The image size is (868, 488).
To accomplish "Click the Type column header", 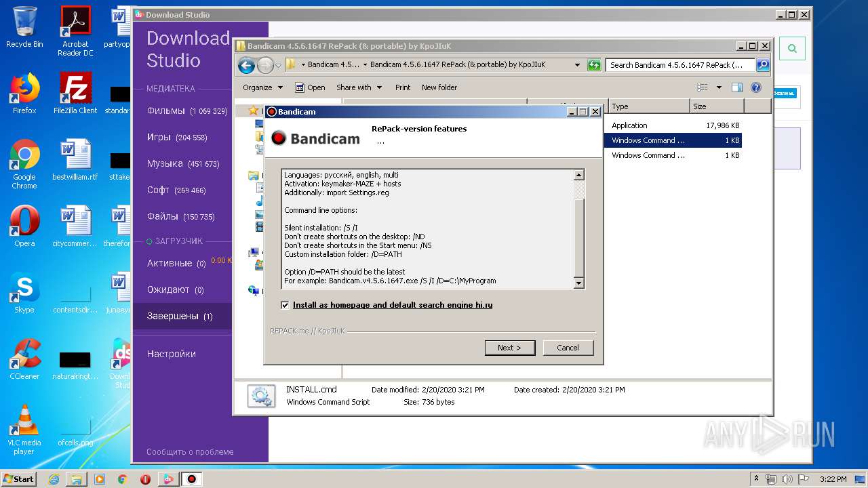I will 649,106.
